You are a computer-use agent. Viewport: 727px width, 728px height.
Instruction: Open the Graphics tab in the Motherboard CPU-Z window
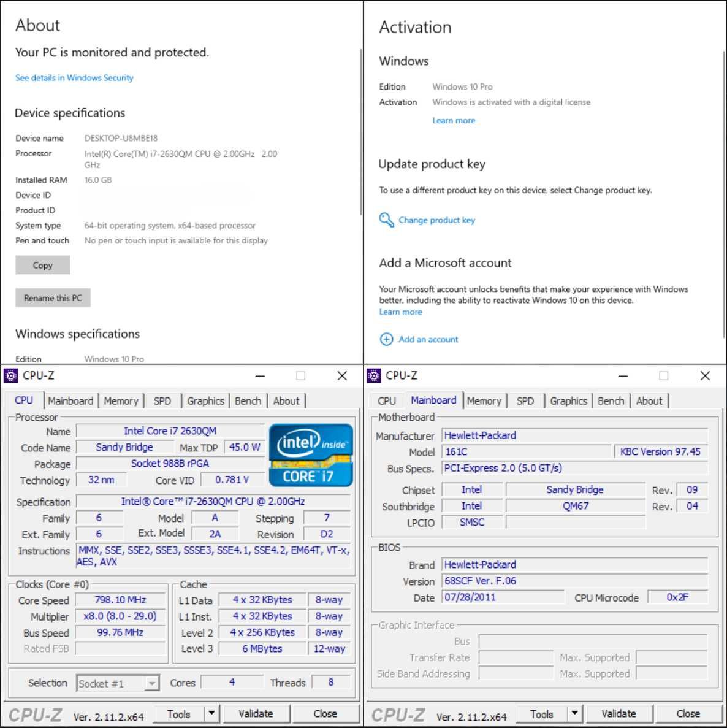pyautogui.click(x=569, y=400)
